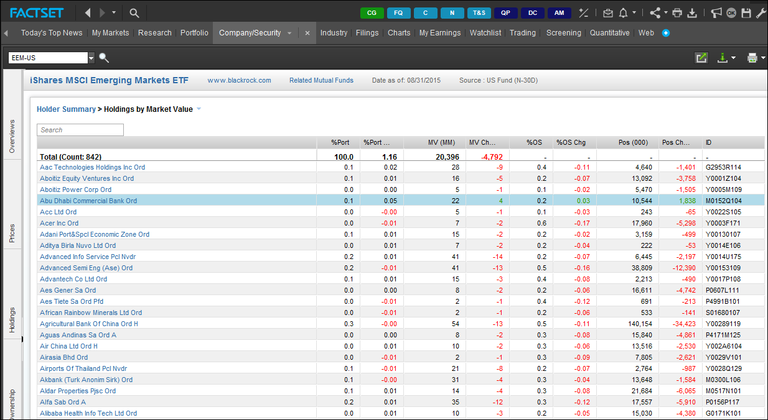Open the global search magnifier

pos(134,13)
